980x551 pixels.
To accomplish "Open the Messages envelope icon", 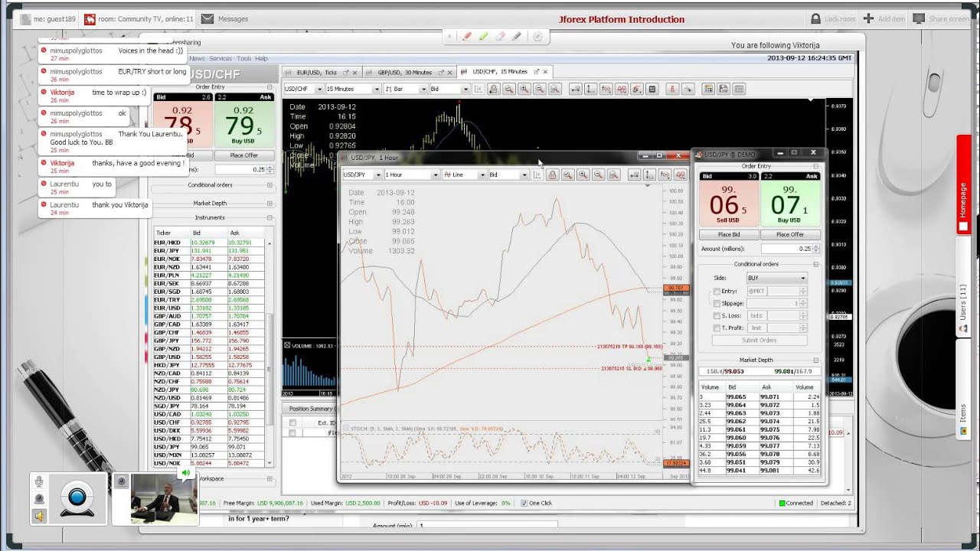I will click(207, 19).
